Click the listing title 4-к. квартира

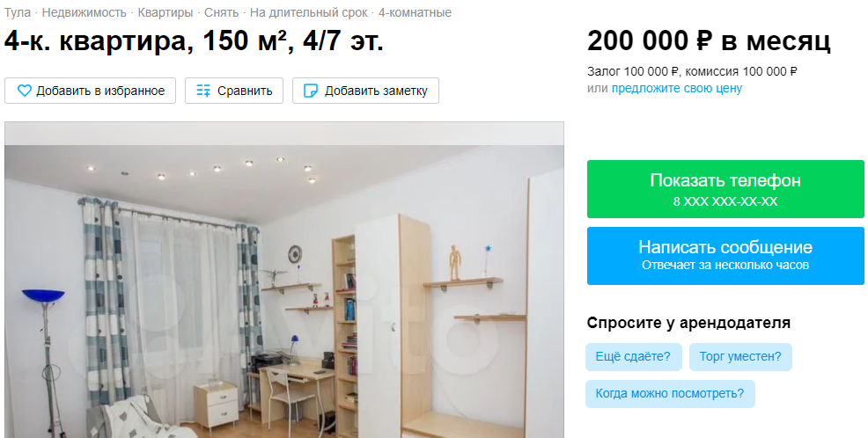(193, 41)
